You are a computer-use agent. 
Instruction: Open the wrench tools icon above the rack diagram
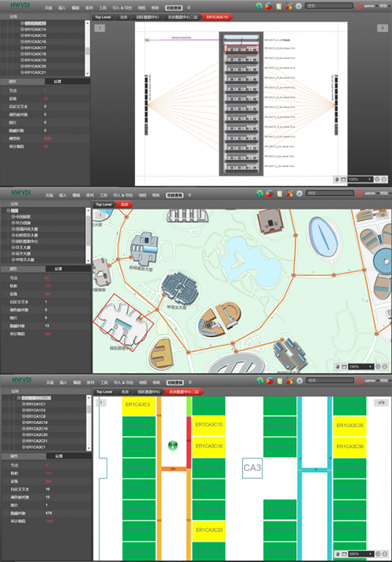(289, 6)
